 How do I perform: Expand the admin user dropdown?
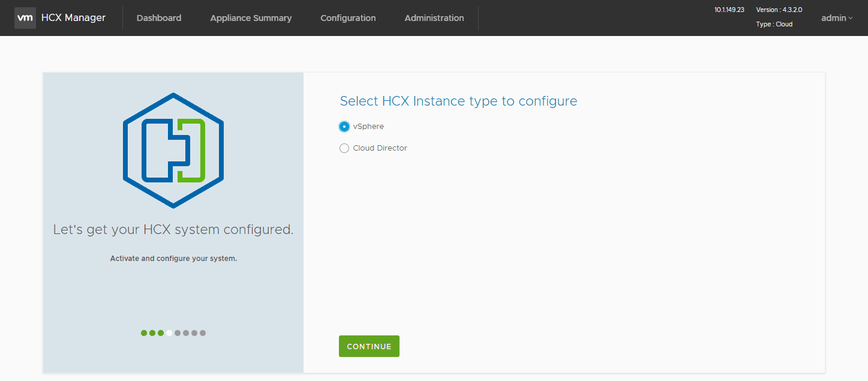point(837,18)
